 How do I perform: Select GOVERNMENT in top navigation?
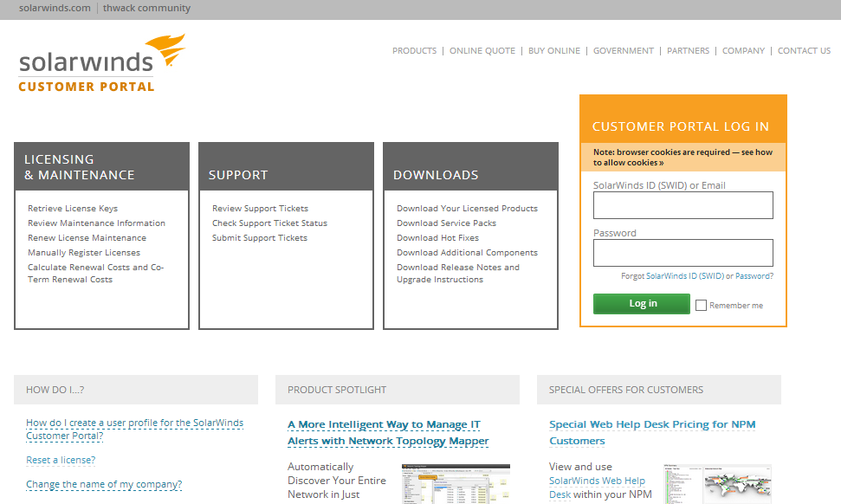[624, 50]
